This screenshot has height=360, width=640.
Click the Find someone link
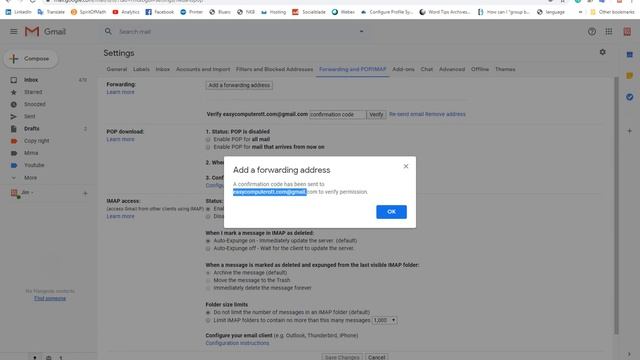click(50, 298)
